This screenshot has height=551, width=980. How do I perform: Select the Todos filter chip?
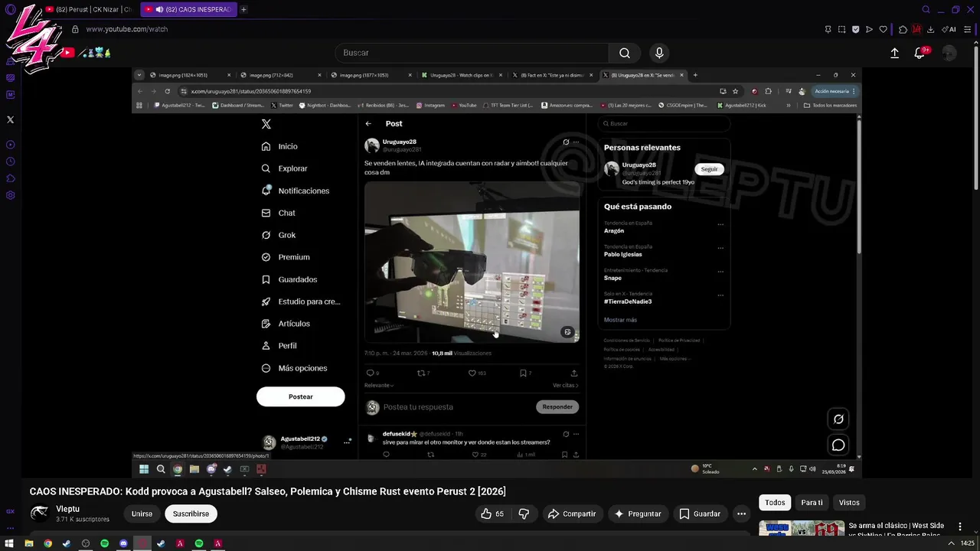[x=775, y=503]
